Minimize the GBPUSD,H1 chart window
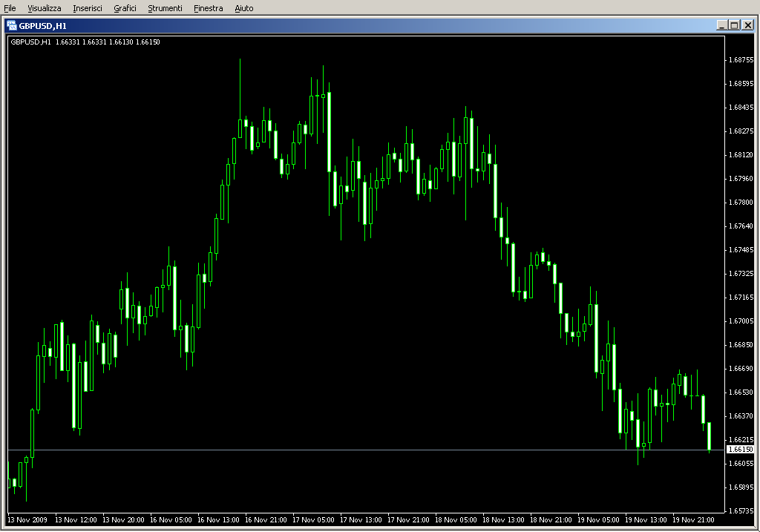Viewport: 760px width, 532px height. (x=721, y=25)
